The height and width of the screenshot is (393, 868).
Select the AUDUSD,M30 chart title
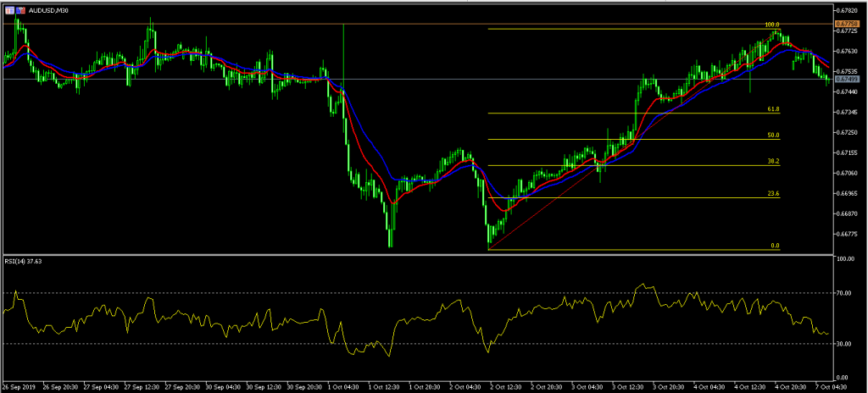[43, 9]
